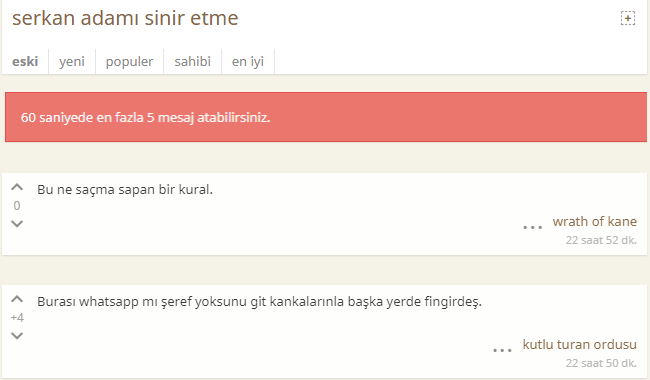The height and width of the screenshot is (380, 650).
Task: Open the three-dot menu next to wrath of kane
Action: point(533,227)
